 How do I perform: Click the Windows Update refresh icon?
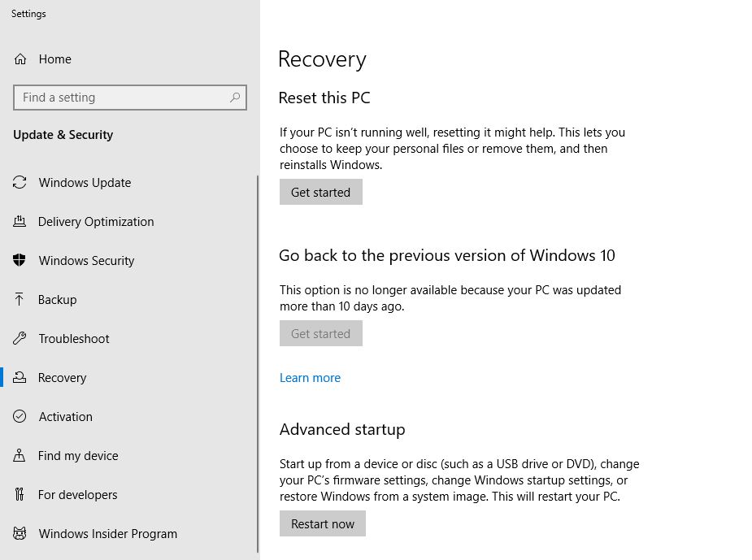tap(20, 182)
